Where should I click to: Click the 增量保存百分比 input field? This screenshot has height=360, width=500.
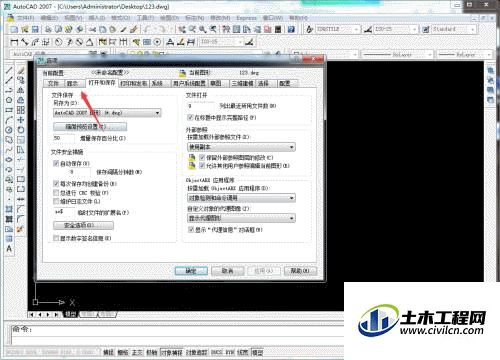coord(64,138)
